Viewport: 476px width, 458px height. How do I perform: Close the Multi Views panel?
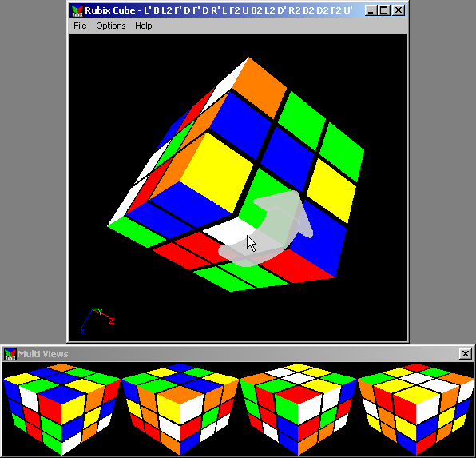point(465,354)
